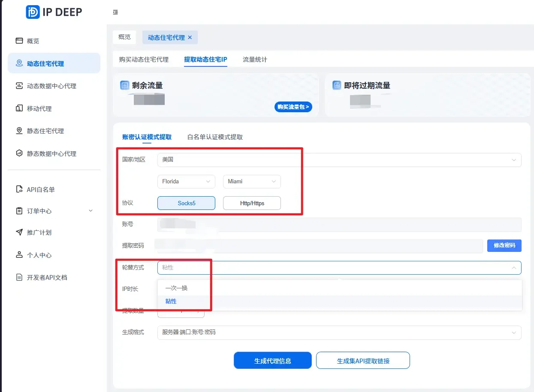Click 购买流量包 to buy traffic
The width and height of the screenshot is (534, 392).
click(293, 107)
